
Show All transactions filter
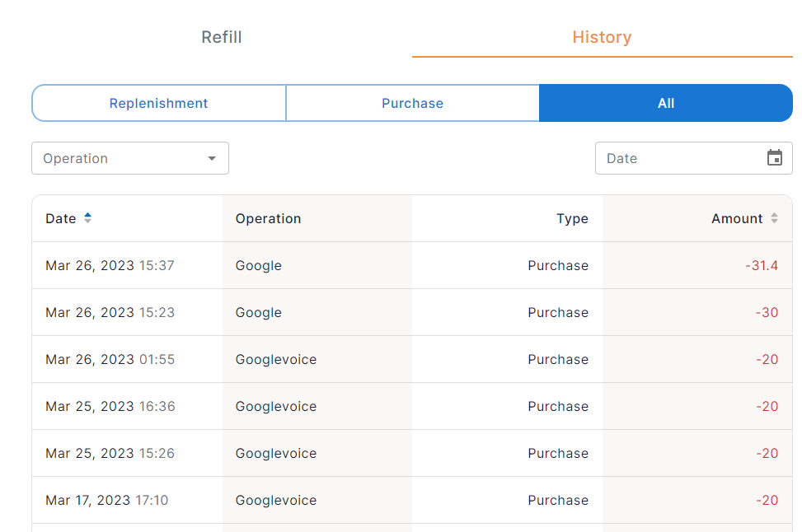click(x=666, y=103)
